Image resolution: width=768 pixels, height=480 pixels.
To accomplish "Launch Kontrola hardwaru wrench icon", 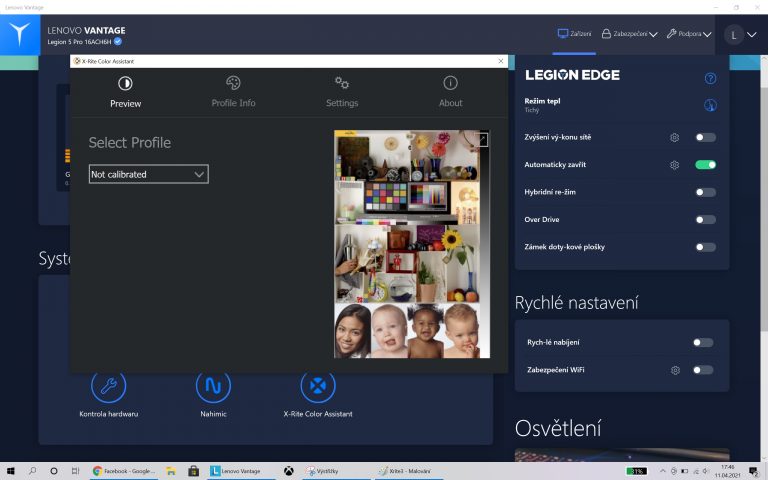I will (108, 386).
